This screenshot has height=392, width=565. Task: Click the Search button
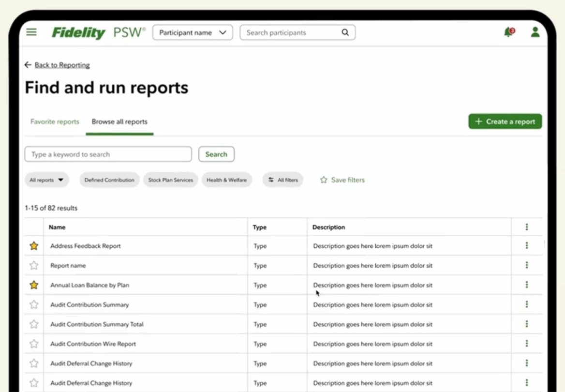216,154
